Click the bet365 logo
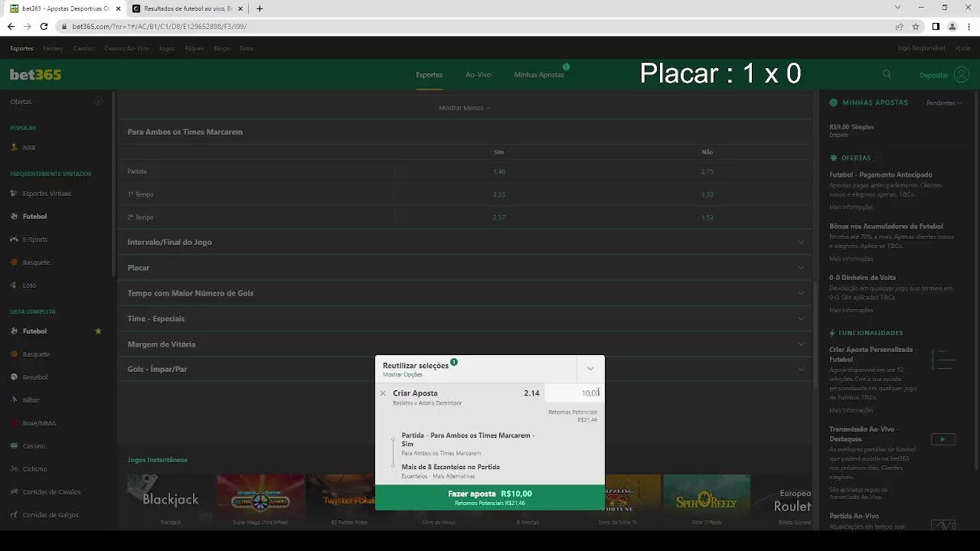Image resolution: width=980 pixels, height=551 pixels. 35,74
